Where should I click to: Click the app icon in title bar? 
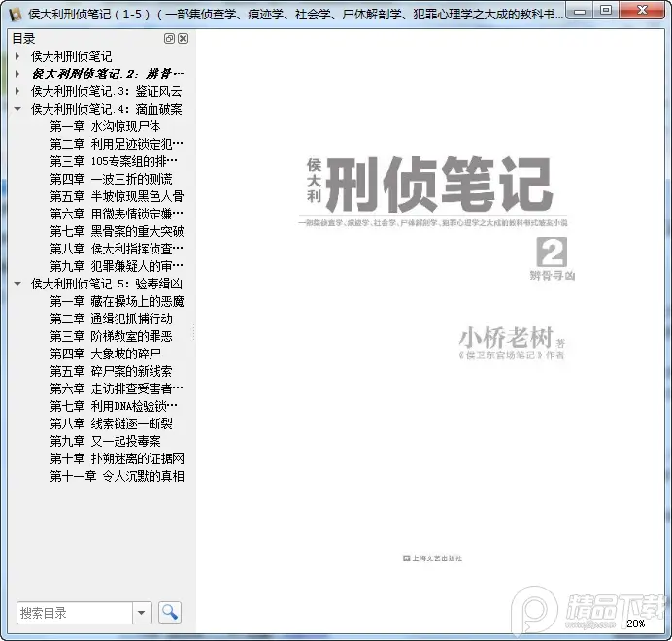pyautogui.click(x=16, y=15)
